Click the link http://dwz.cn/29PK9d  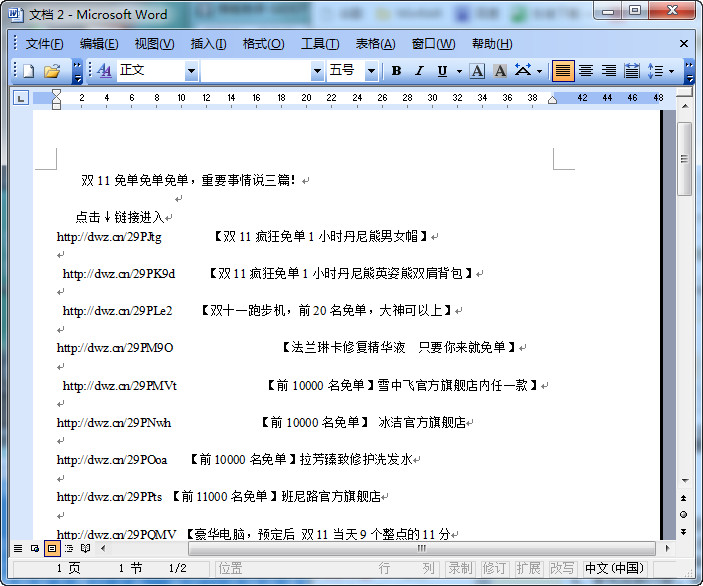tap(119, 274)
